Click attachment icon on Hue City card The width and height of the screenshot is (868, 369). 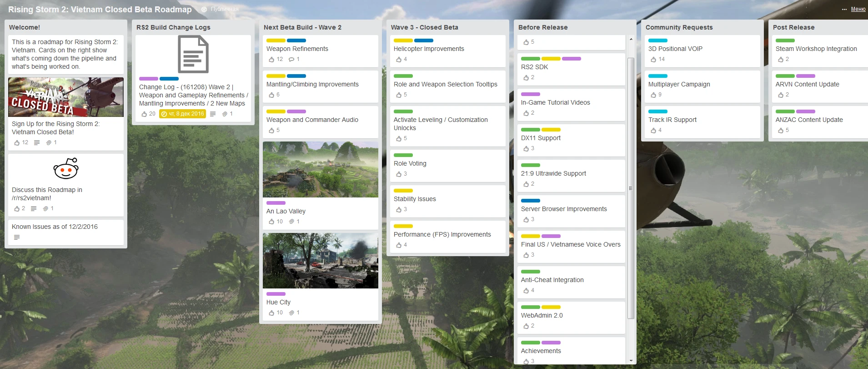pyautogui.click(x=291, y=313)
